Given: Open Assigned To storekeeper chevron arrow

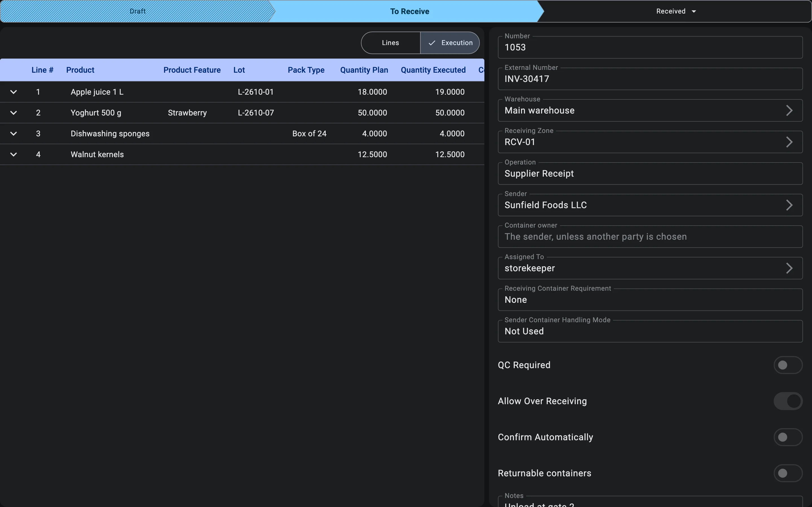Looking at the screenshot, I should pos(789,268).
